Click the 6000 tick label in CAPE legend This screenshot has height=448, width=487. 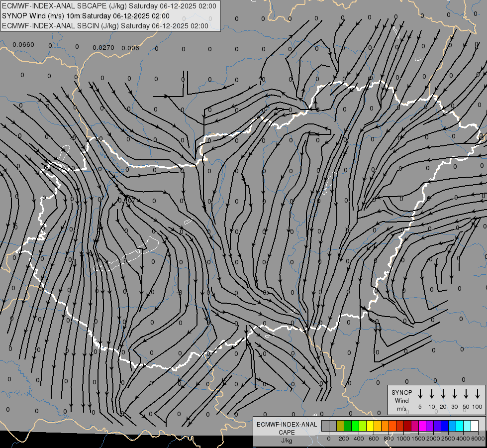[x=478, y=439]
